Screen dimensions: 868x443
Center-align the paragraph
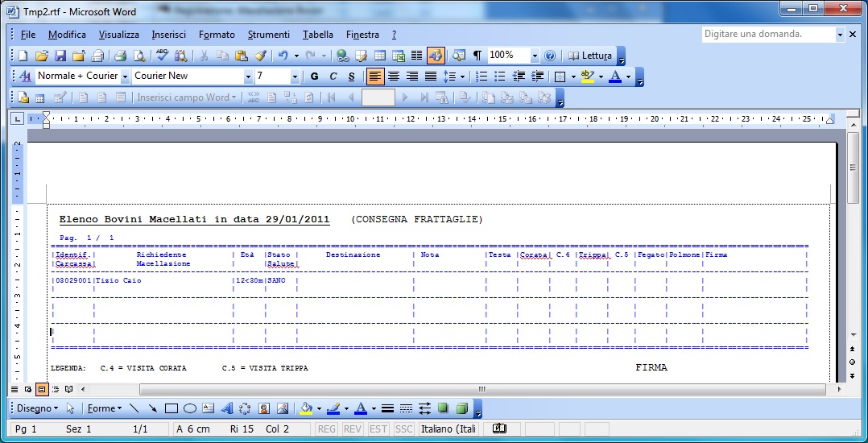(394, 76)
